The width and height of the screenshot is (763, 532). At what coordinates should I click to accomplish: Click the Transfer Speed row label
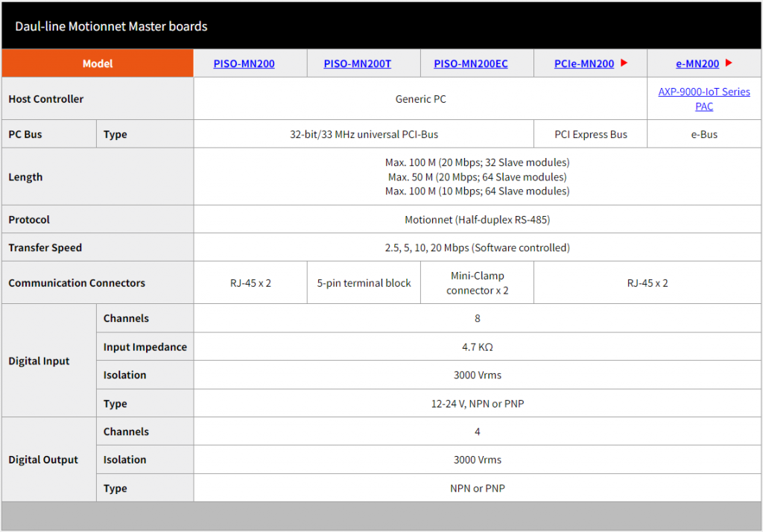pos(45,248)
